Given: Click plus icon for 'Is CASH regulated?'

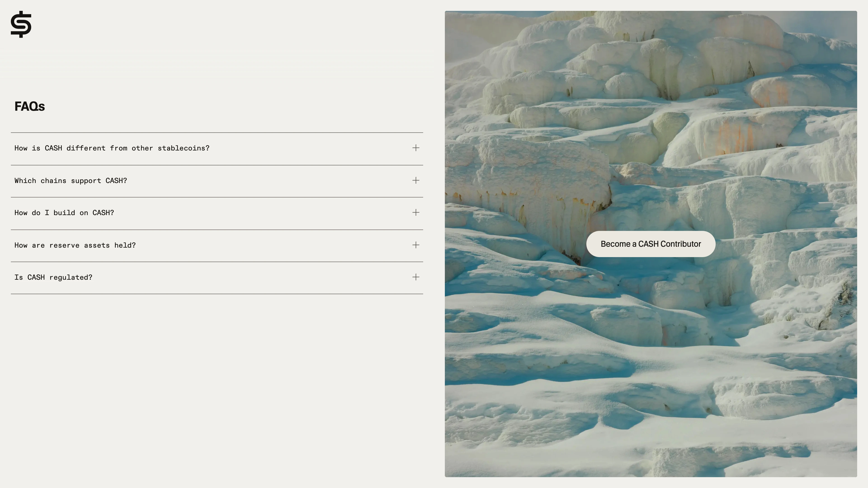Looking at the screenshot, I should [416, 277].
